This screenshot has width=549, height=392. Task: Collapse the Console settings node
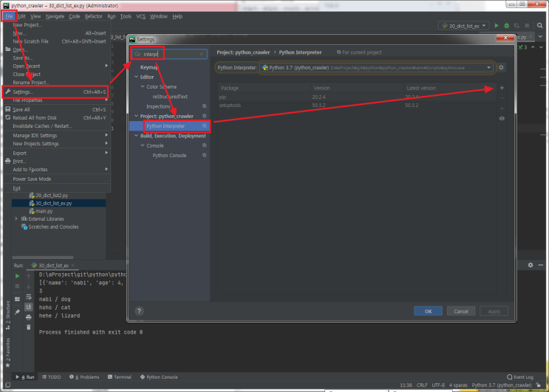click(143, 145)
